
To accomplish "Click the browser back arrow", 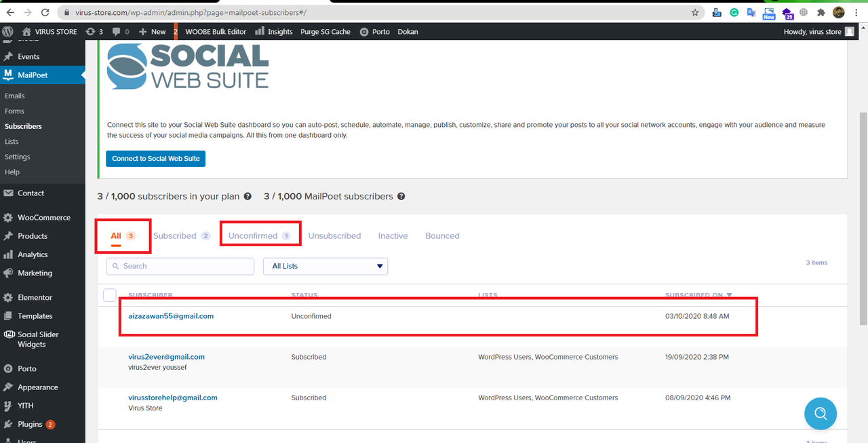I will [10, 12].
